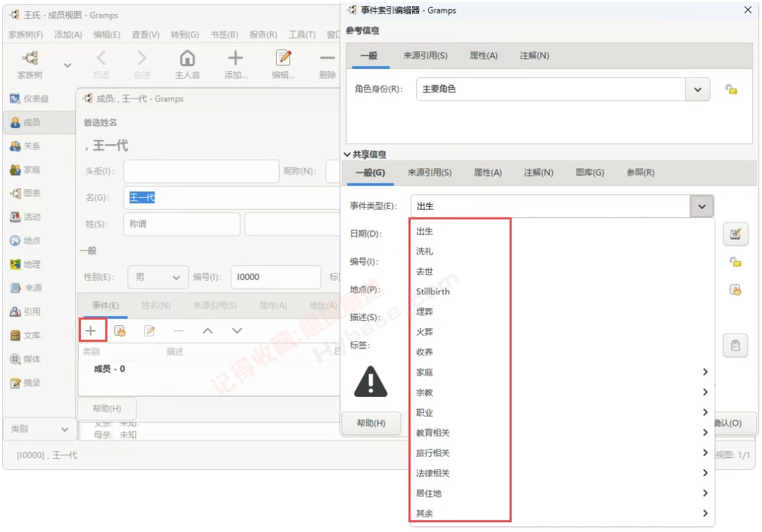Collapse the 共享信息 section
Image resolution: width=762 pixels, height=532 pixels.
coord(347,154)
